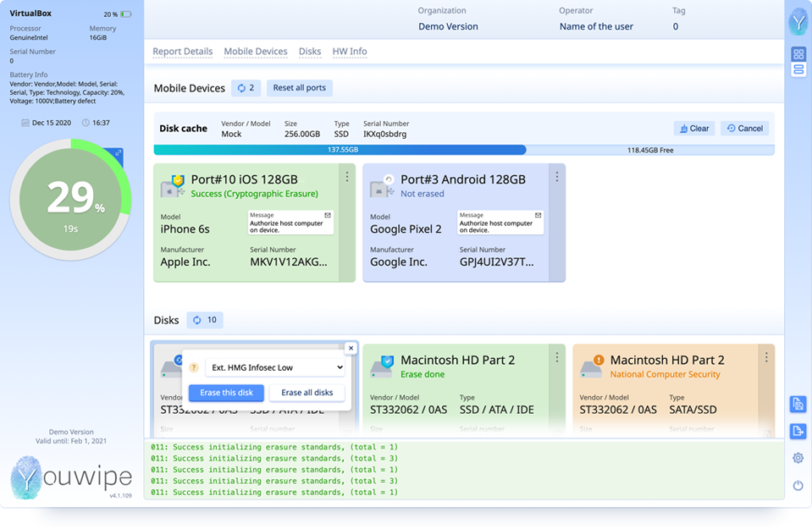Close the erase method popup
Screen dimensions: 812x529
[351, 348]
